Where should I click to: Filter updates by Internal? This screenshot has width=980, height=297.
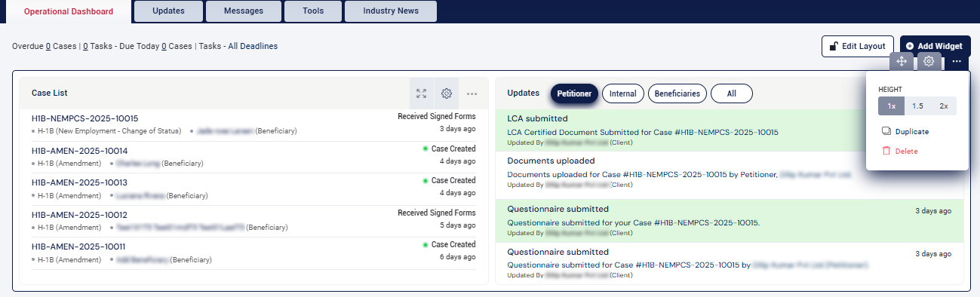pos(623,93)
